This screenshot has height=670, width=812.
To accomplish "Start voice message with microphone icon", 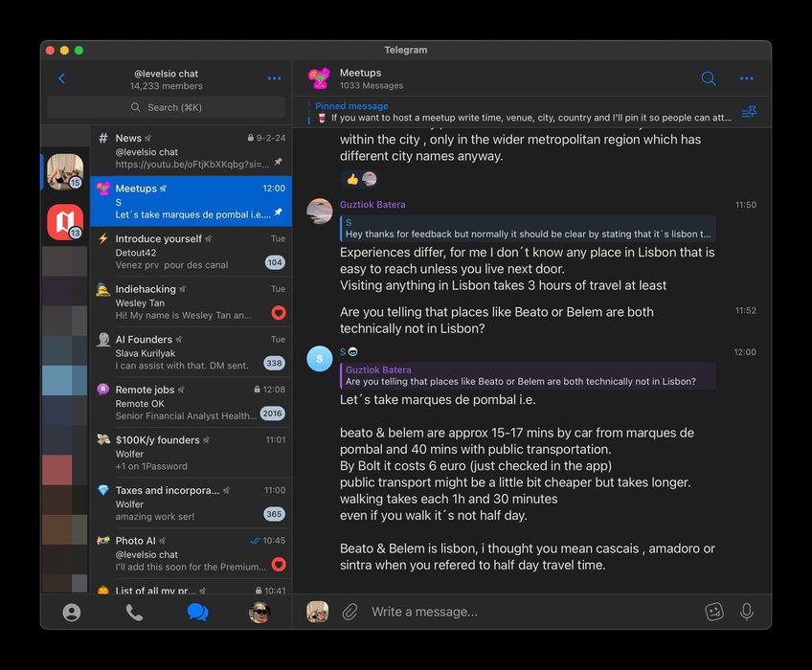I will 746,612.
